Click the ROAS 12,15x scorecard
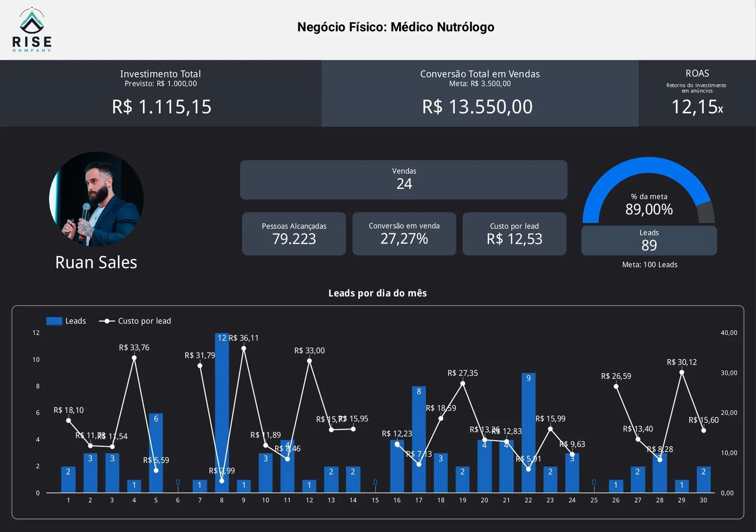756x532 pixels. pos(697,94)
